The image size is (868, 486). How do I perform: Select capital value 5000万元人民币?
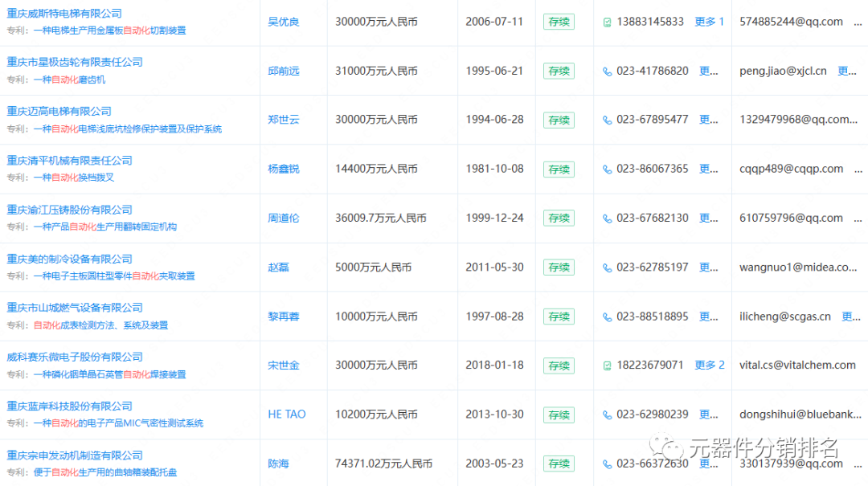click(373, 268)
